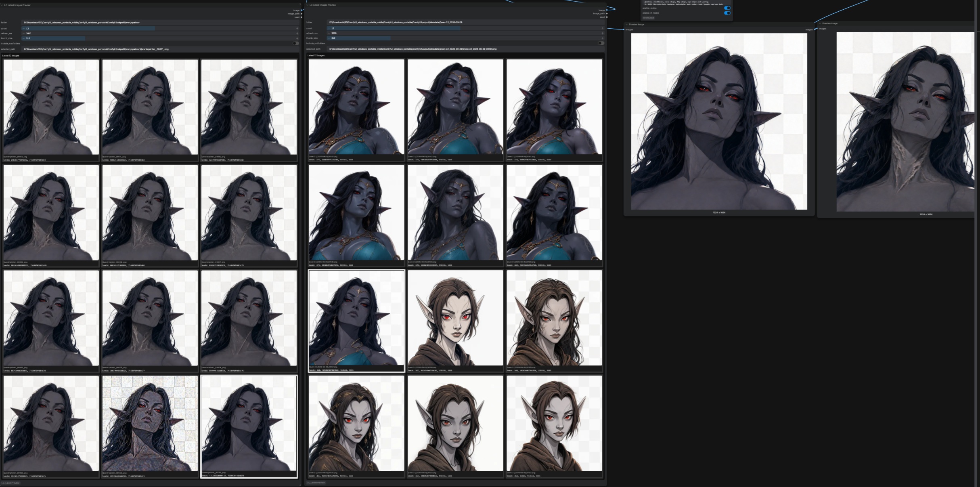Edit selected_path field in right preview node
The height and width of the screenshot is (487, 980).
[x=465, y=49]
